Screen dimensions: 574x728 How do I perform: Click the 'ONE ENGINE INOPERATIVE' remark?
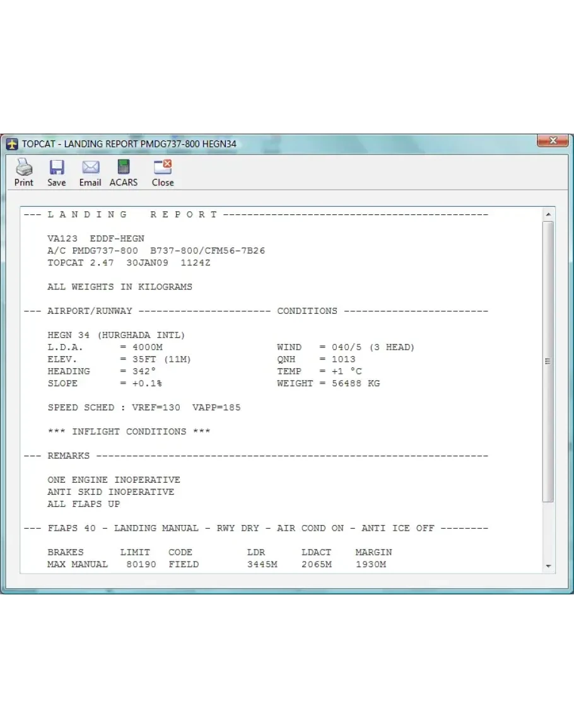114,480
